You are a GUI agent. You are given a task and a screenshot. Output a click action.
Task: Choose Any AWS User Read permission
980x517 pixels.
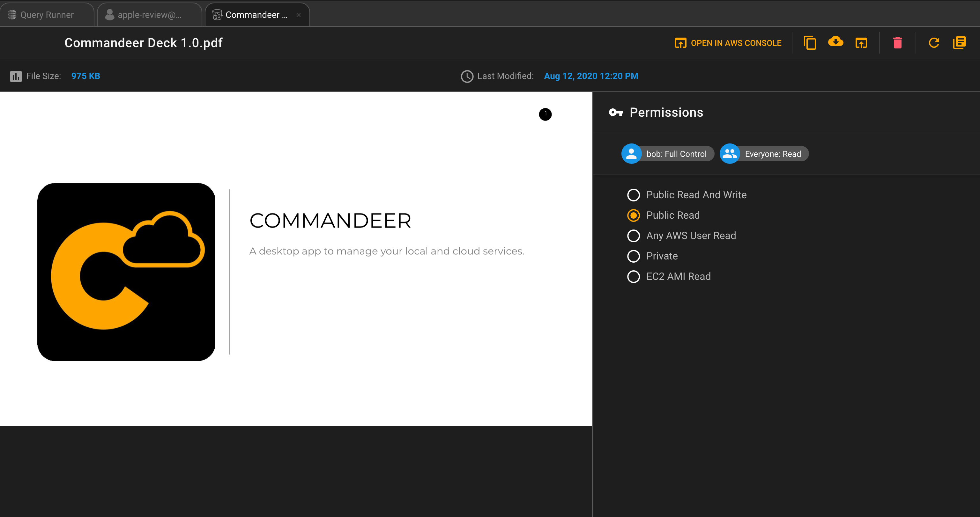(x=681, y=236)
